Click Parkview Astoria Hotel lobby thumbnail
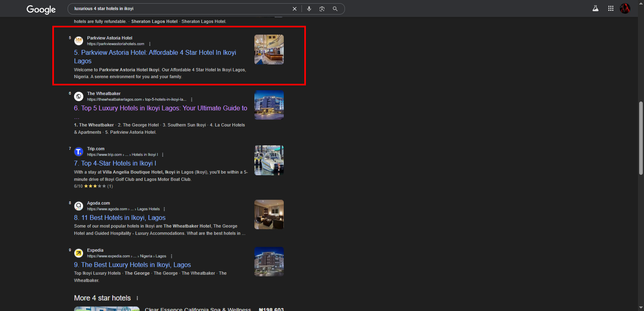Viewport: 644px width, 311px height. pos(269,50)
